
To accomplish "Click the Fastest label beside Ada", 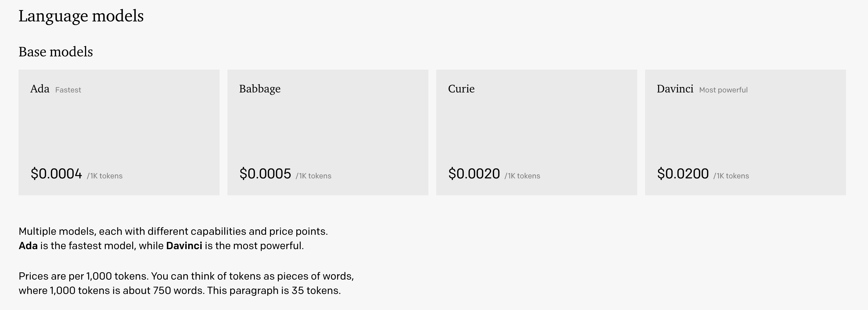I will 68,90.
